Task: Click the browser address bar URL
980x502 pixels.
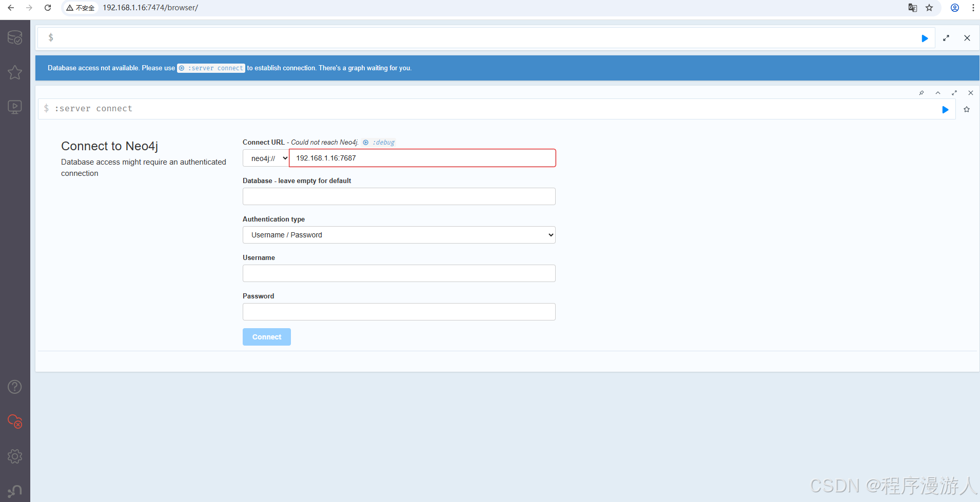Action: pos(150,8)
